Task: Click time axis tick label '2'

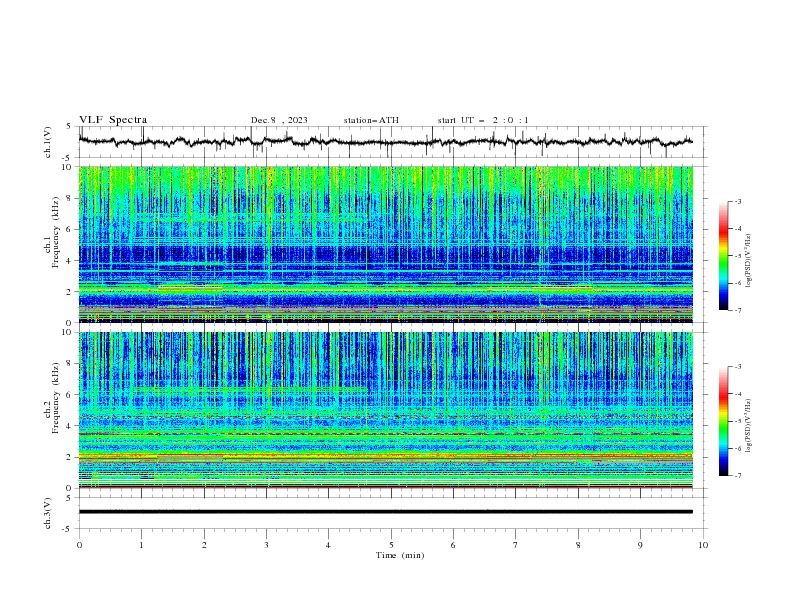Action: click(x=204, y=545)
